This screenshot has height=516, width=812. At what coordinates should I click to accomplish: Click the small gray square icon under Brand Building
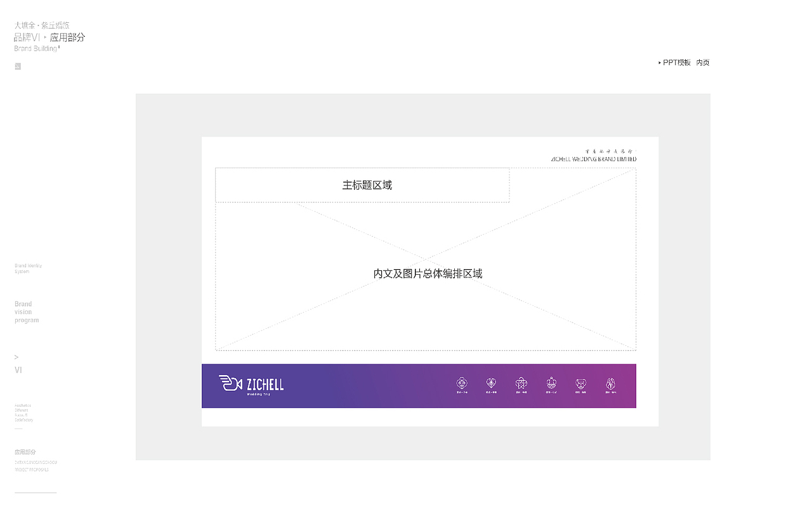18,66
